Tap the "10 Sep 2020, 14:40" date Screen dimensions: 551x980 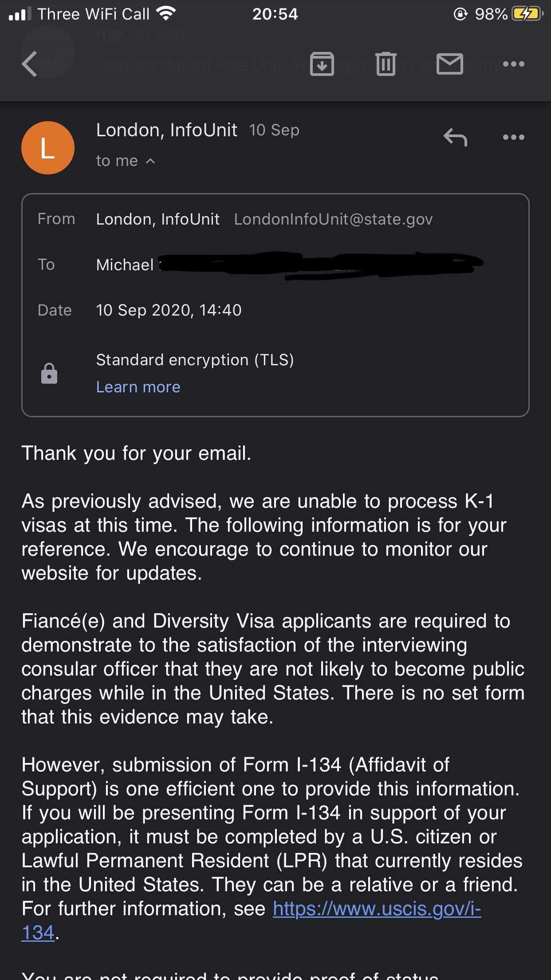pos(169,310)
